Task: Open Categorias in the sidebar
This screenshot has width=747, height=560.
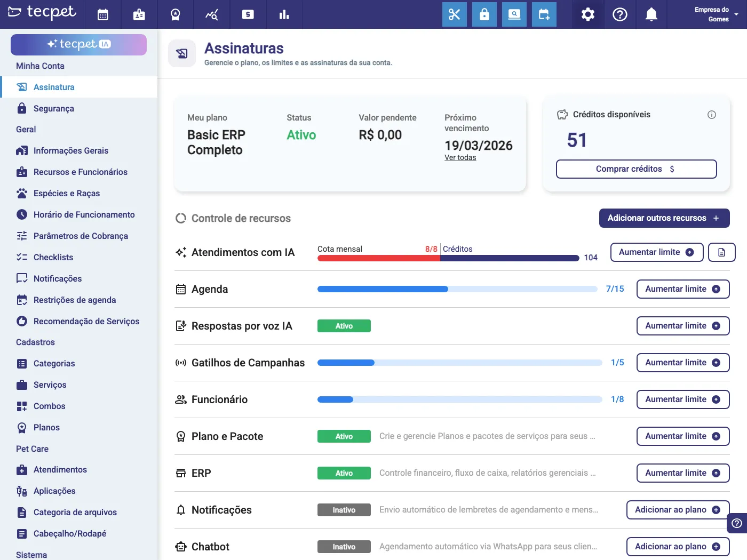Action: point(79,363)
